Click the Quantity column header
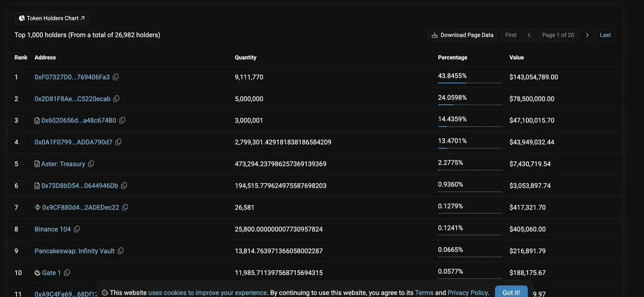 [x=246, y=57]
